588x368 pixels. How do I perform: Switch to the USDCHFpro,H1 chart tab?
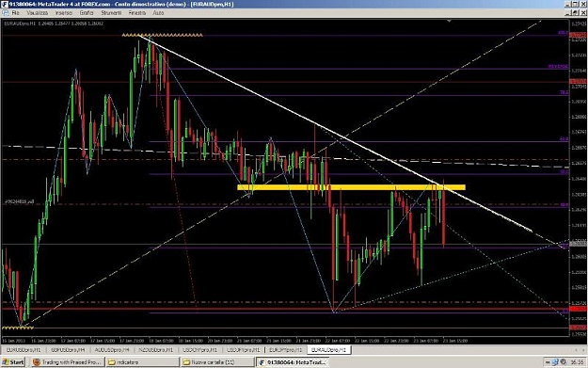pos(199,349)
